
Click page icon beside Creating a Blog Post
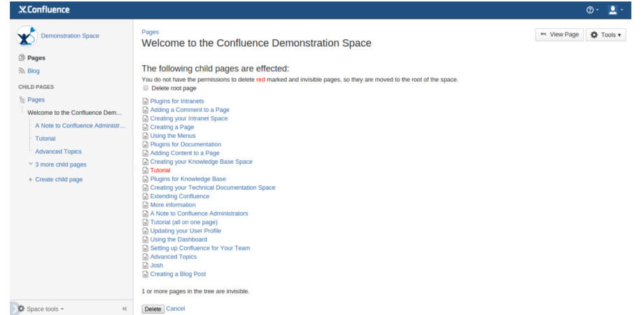(145, 274)
